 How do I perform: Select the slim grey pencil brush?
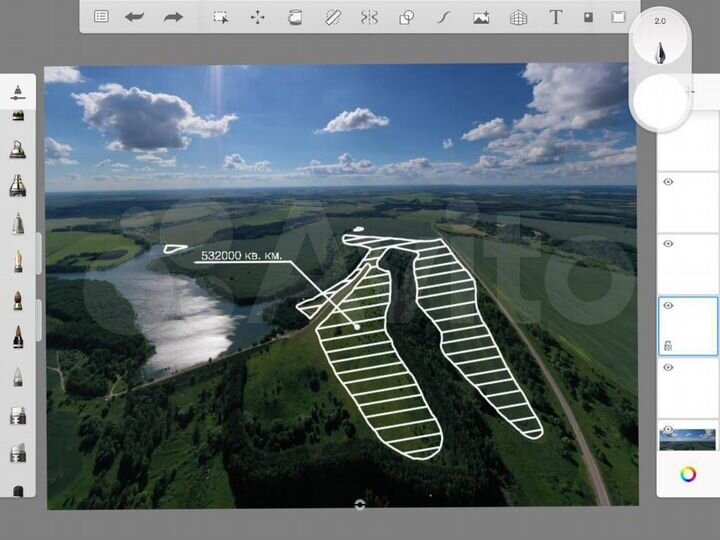[18, 224]
